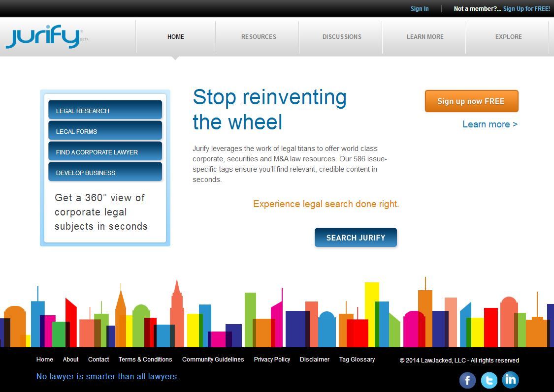The height and width of the screenshot is (392, 554).
Task: Open the footer About link
Action: 70,359
